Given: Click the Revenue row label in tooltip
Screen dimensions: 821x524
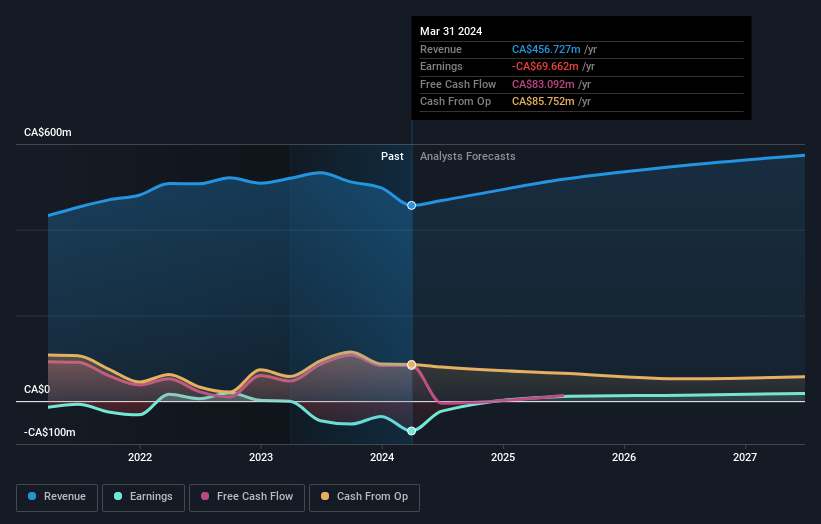Looking at the screenshot, I should [x=441, y=49].
